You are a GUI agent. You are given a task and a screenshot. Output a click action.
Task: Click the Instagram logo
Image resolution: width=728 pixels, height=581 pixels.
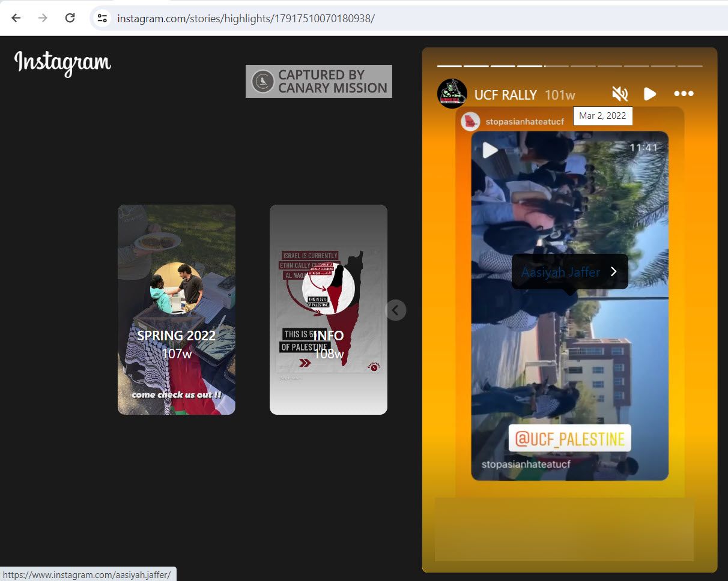pyautogui.click(x=62, y=62)
